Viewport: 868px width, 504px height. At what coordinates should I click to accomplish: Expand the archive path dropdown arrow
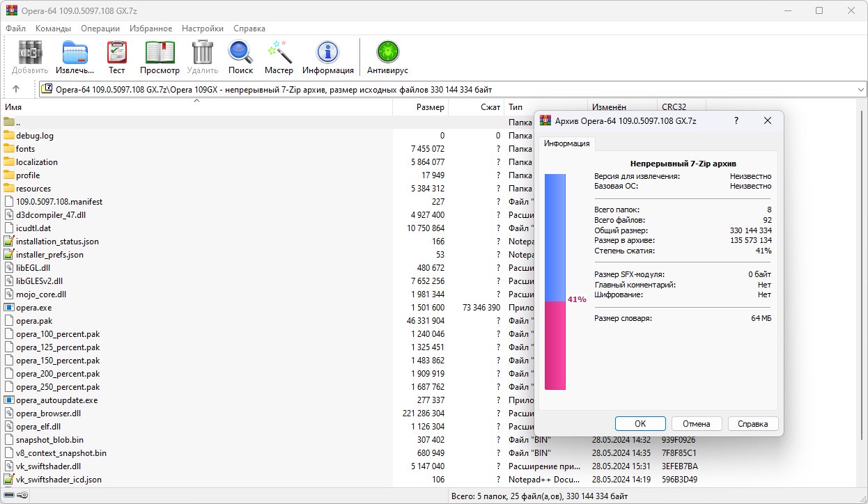coord(860,89)
